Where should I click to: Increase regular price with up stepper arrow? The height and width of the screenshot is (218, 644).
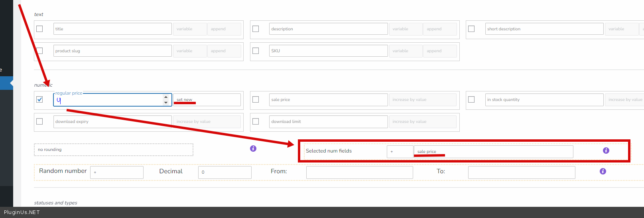[x=166, y=97]
